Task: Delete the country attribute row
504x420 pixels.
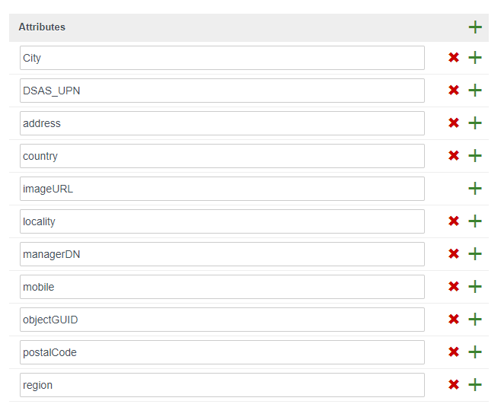Action: click(454, 156)
